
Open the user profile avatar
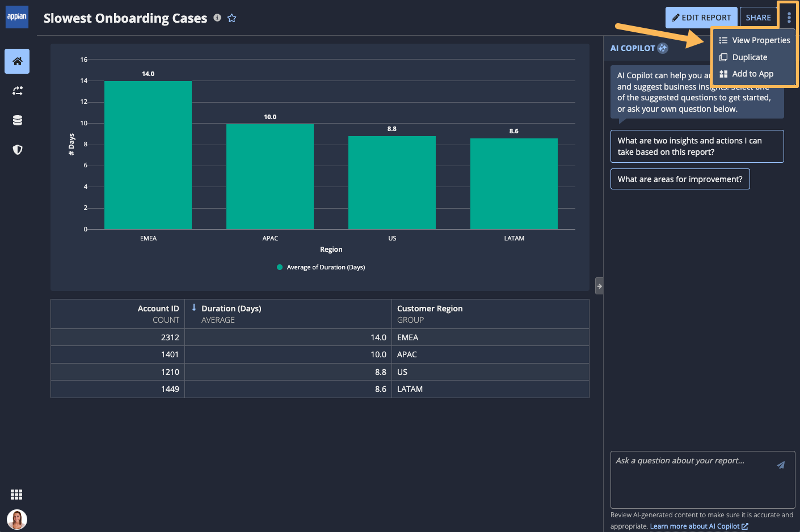[17, 520]
